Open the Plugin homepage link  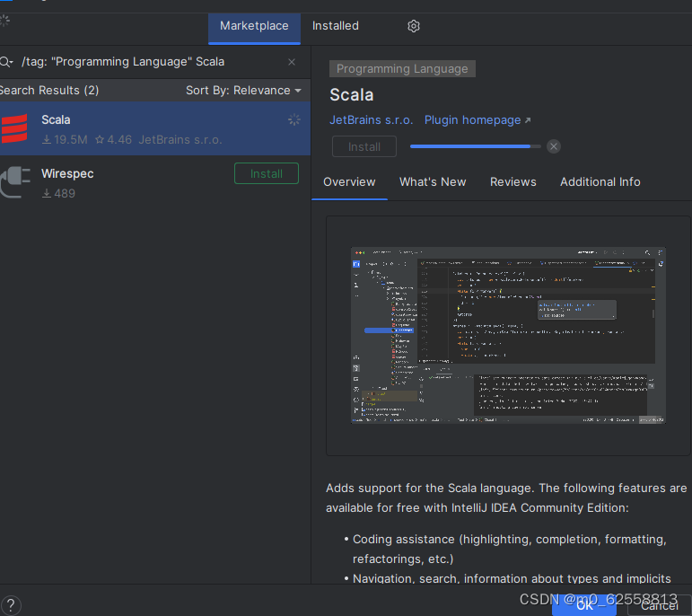477,120
